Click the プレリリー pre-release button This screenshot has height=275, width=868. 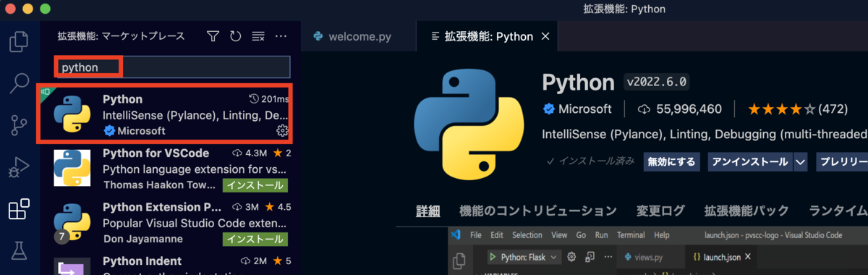click(841, 161)
